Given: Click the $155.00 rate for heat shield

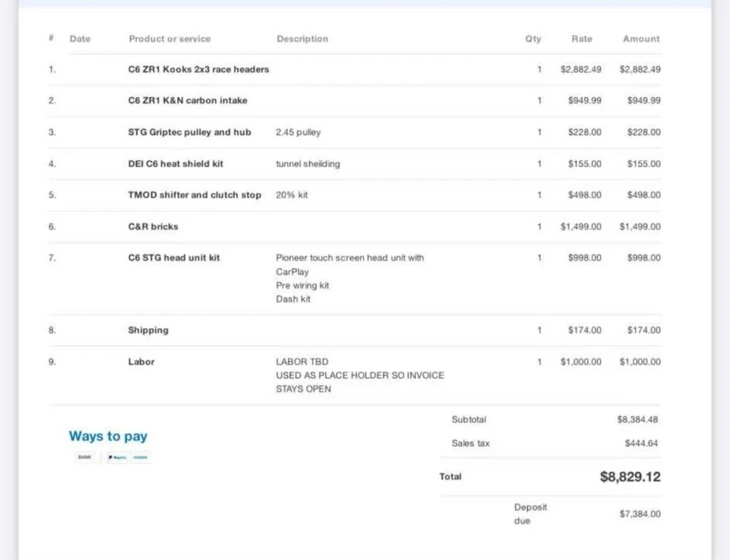Looking at the screenshot, I should [584, 163].
